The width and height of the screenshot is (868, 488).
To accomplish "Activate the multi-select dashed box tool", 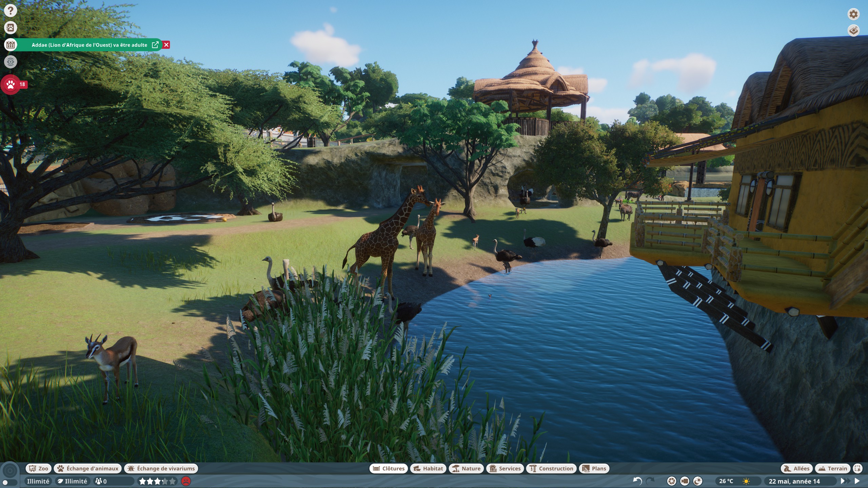I will coord(858,468).
